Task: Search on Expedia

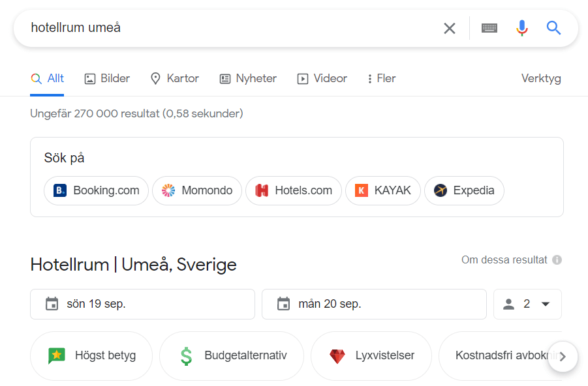Action: tap(464, 191)
